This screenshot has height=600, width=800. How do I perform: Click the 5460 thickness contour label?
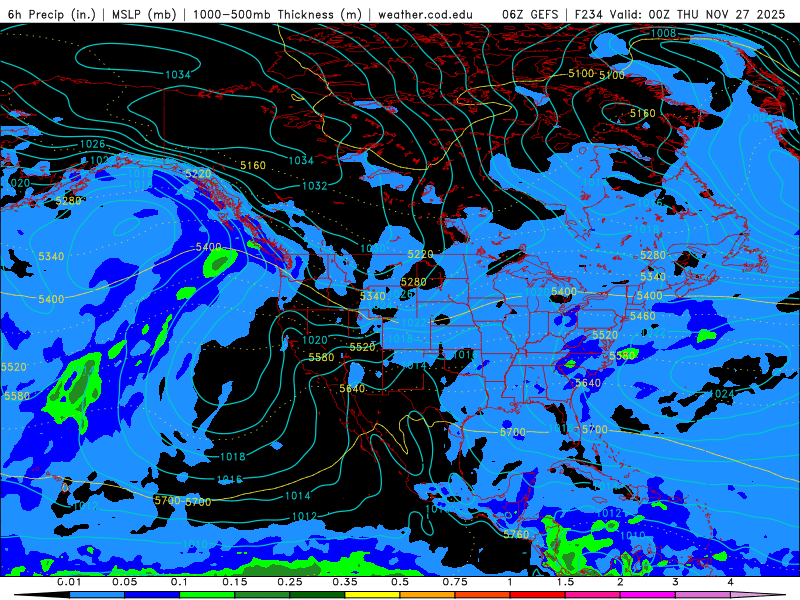point(642,316)
